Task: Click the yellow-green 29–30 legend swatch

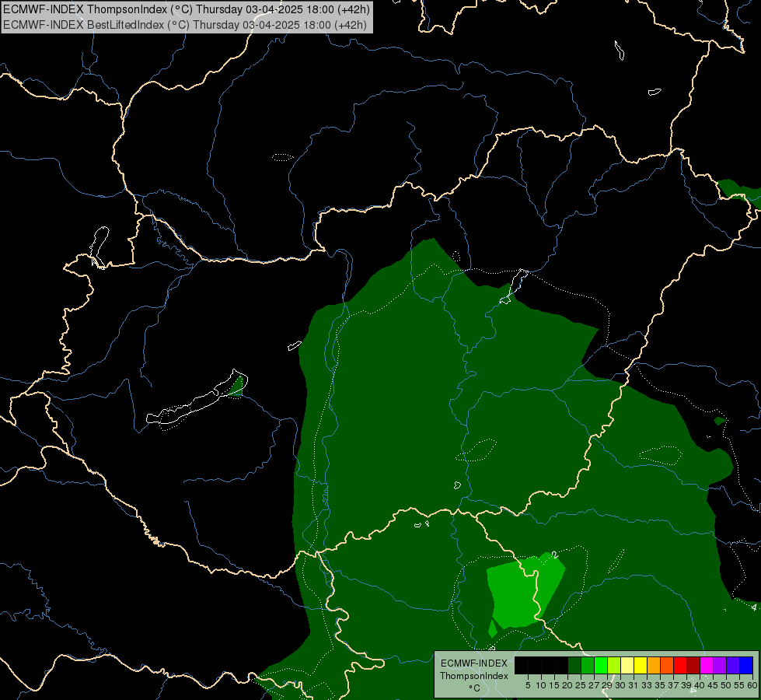Action: (x=614, y=665)
